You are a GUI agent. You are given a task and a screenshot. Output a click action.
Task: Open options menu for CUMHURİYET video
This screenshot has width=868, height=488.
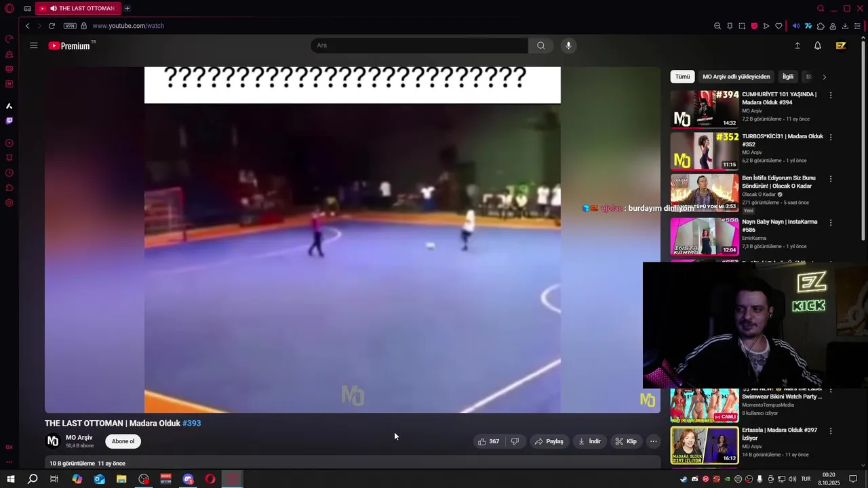[831, 96]
